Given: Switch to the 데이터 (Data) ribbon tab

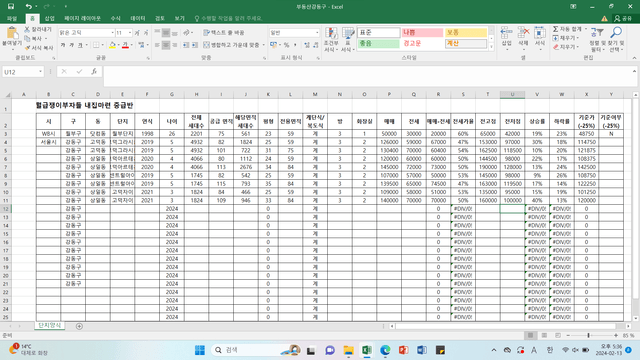Looking at the screenshot, I should [138, 18].
